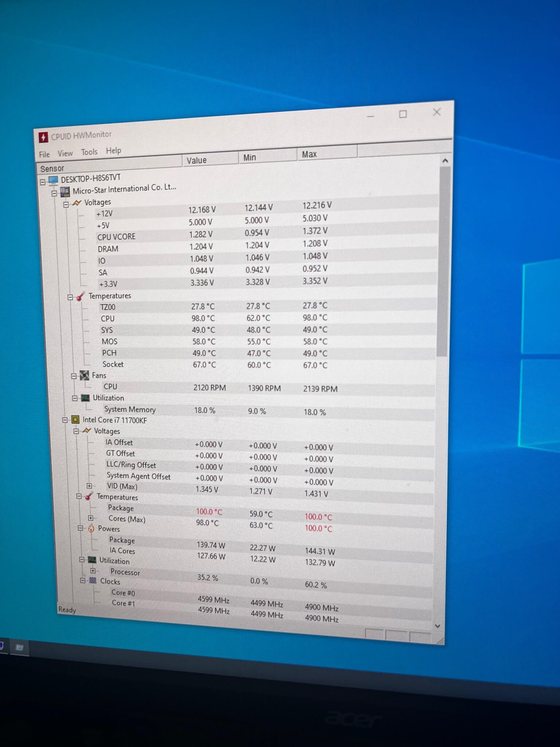The width and height of the screenshot is (560, 747).
Task: Expand the Processor utilization entry
Action: coord(93,570)
